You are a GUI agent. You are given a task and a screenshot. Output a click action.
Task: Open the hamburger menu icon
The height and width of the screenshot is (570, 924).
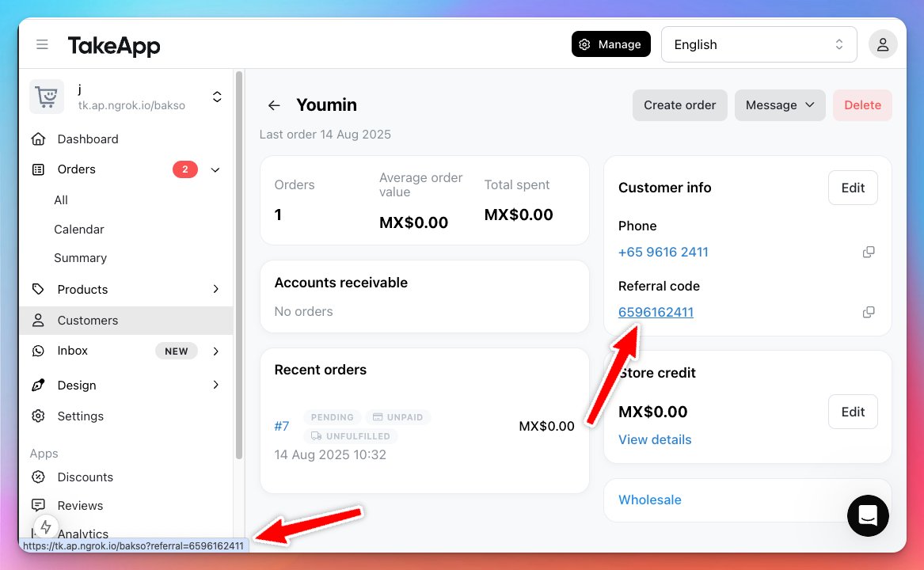pos(42,45)
